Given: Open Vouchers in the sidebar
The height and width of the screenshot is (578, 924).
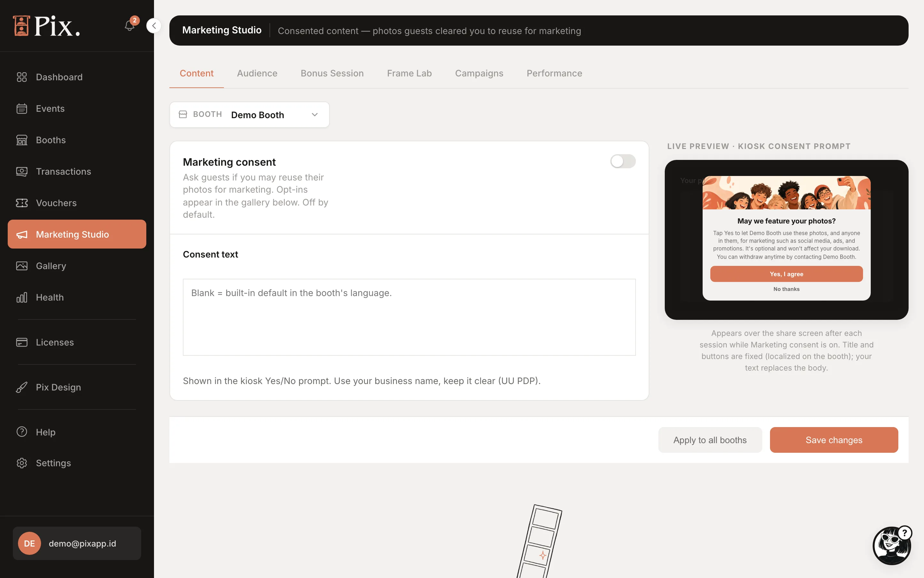Looking at the screenshot, I should coord(77,203).
